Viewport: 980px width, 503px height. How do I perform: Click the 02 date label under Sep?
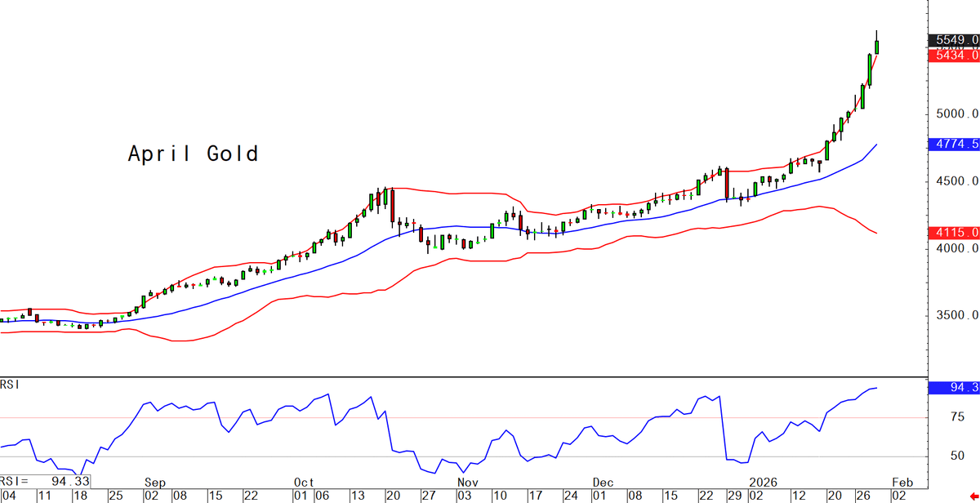[x=152, y=496]
